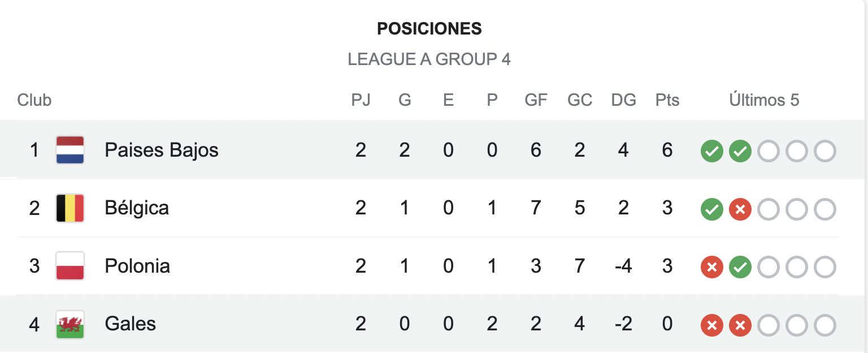Click the Wales dragon flag icon
The image size is (868, 353).
[x=70, y=324]
